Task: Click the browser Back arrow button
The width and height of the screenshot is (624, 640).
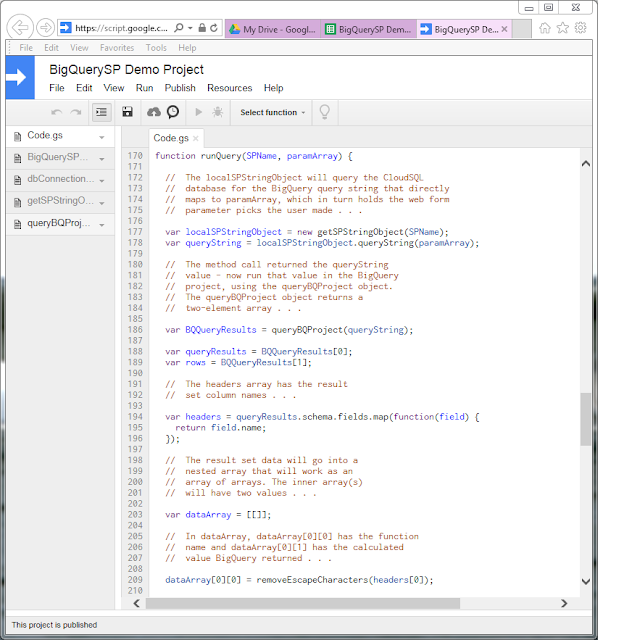Action: 20,28
